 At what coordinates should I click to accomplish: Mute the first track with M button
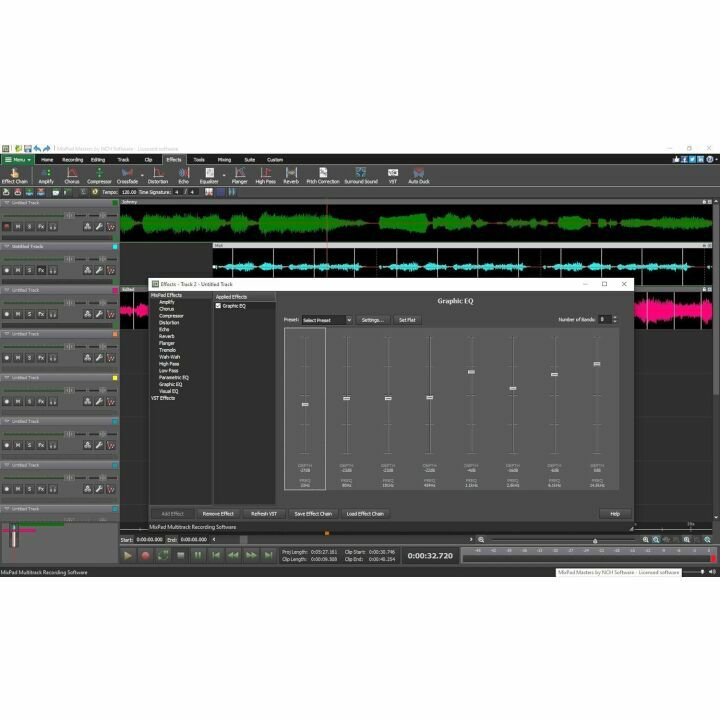tap(18, 226)
